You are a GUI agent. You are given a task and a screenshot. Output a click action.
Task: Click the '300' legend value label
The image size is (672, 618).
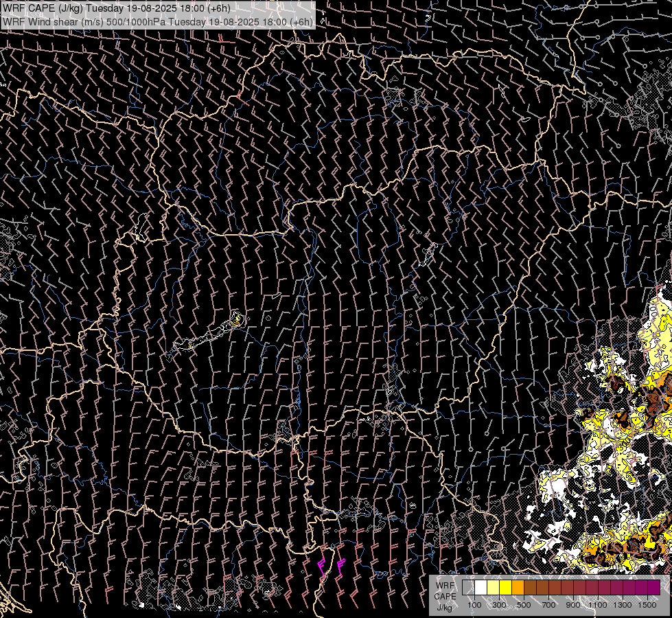click(499, 605)
